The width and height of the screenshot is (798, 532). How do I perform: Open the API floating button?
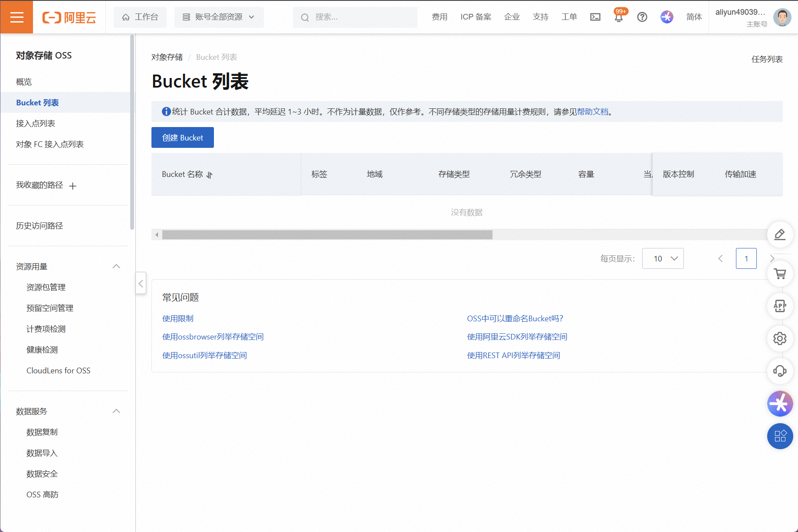click(x=780, y=306)
